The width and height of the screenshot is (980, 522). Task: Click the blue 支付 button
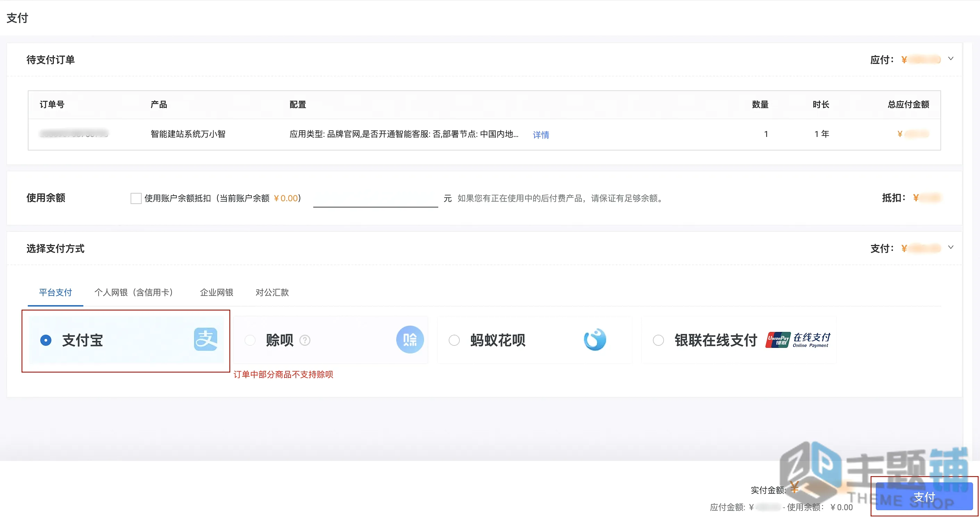click(924, 497)
